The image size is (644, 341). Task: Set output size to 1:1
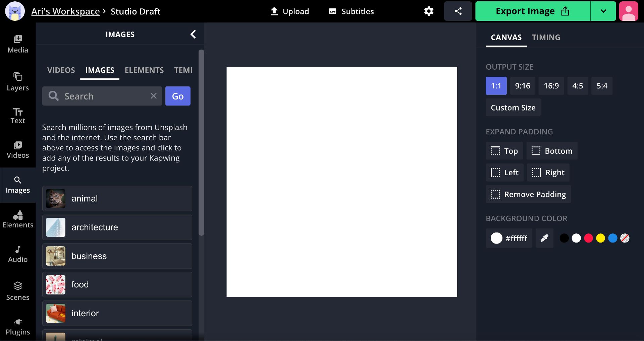[496, 86]
